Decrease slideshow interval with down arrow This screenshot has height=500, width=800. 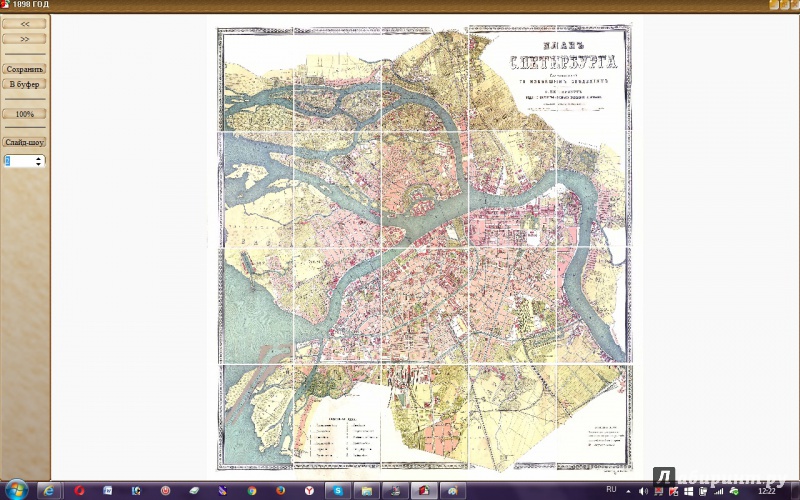(38, 164)
